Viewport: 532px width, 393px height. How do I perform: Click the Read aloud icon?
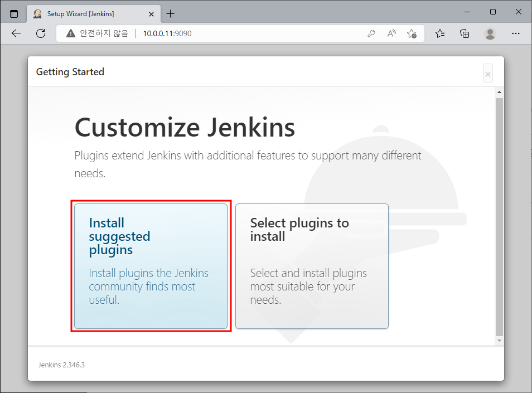pyautogui.click(x=391, y=33)
